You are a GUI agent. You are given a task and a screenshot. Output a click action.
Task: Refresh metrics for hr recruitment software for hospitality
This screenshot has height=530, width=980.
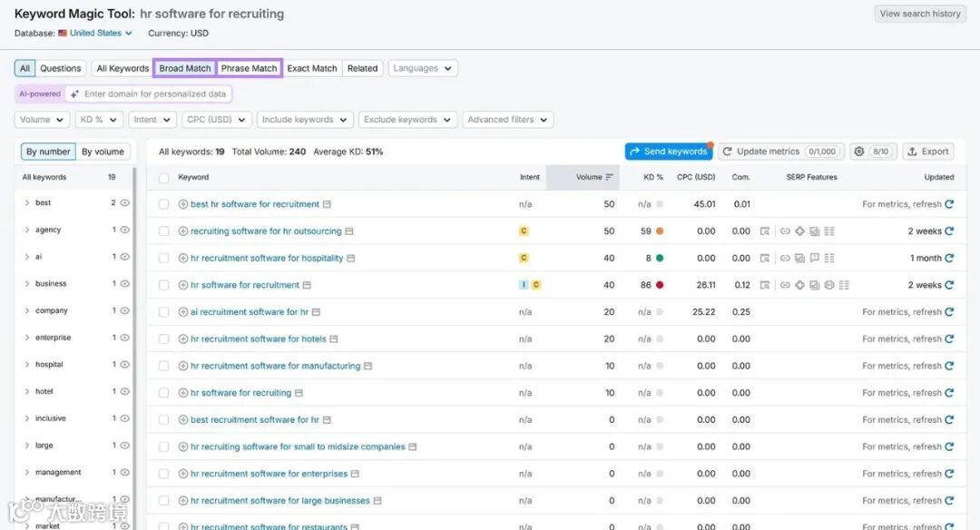pos(949,258)
